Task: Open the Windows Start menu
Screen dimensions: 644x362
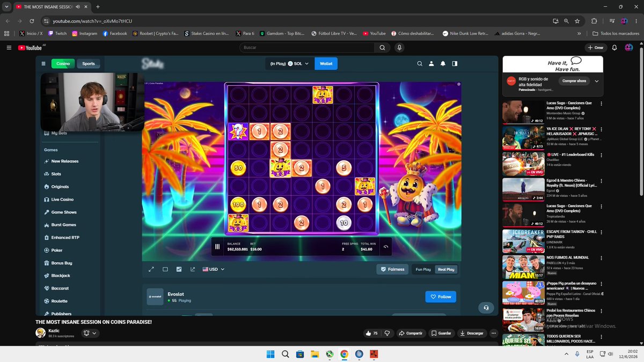Action: (270, 354)
